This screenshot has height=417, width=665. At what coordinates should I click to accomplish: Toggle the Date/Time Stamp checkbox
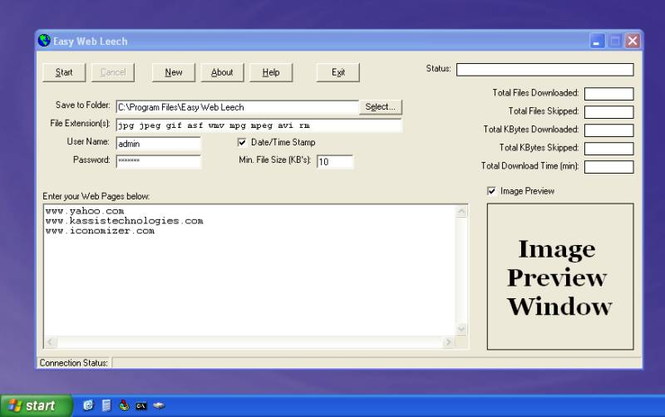[x=242, y=143]
